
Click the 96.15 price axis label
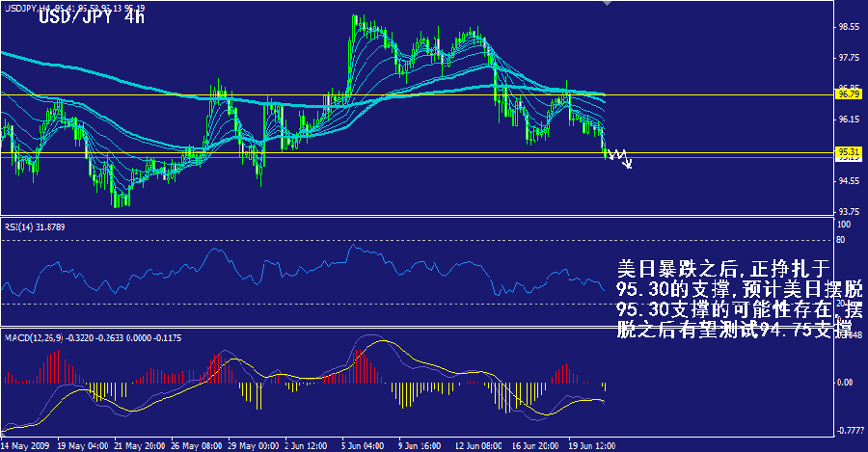coord(849,119)
